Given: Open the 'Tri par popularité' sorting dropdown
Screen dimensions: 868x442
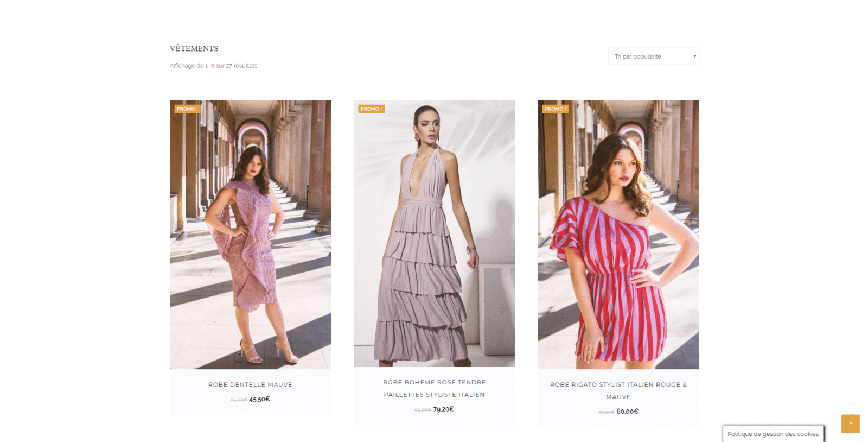Looking at the screenshot, I should tap(653, 56).
